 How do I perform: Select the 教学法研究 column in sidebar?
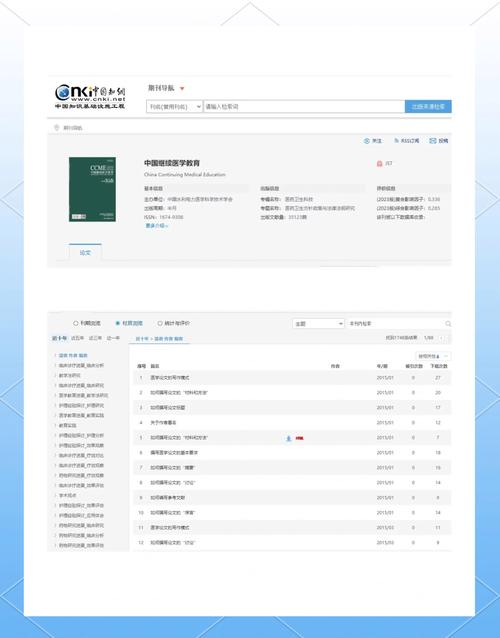click(x=70, y=376)
